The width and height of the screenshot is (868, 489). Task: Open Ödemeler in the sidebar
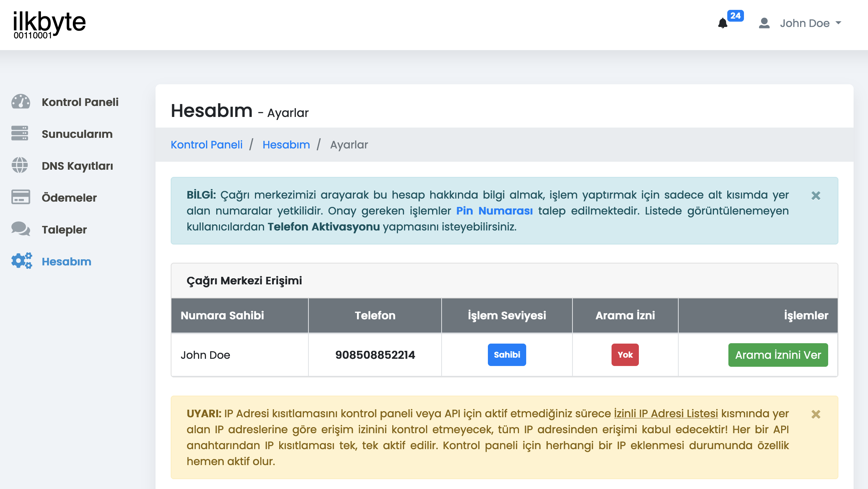[69, 198]
